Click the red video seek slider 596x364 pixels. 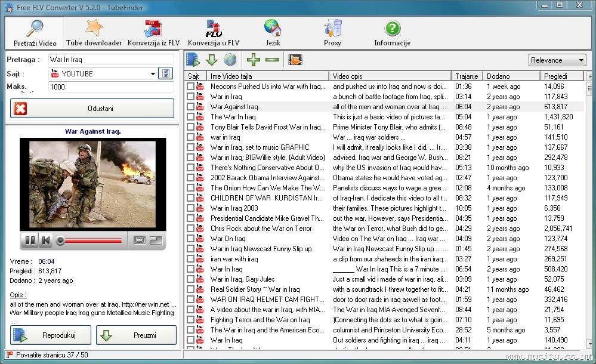92,240
